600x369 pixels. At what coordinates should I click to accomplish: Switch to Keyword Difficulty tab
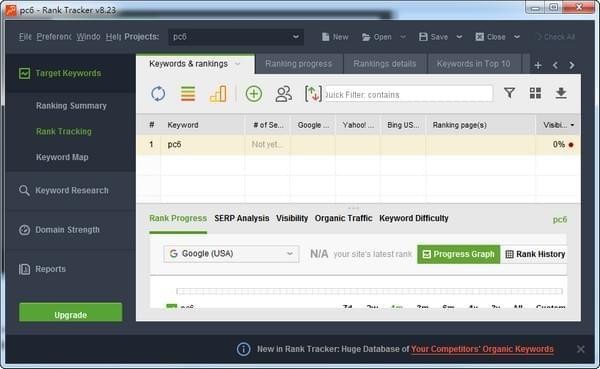(414, 218)
